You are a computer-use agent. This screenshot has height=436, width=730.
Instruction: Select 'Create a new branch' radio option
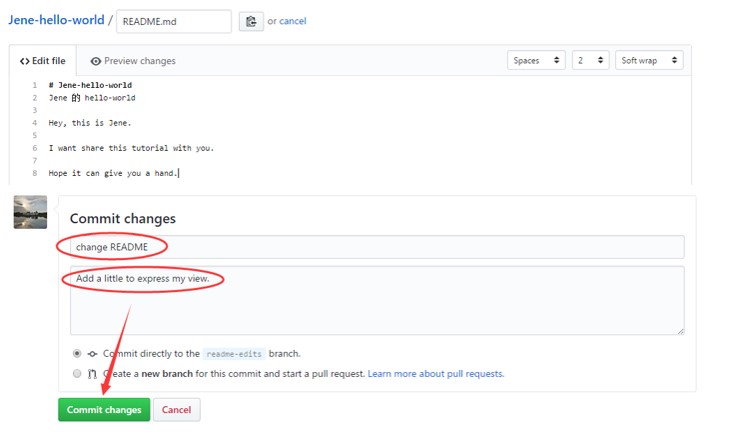(x=77, y=374)
